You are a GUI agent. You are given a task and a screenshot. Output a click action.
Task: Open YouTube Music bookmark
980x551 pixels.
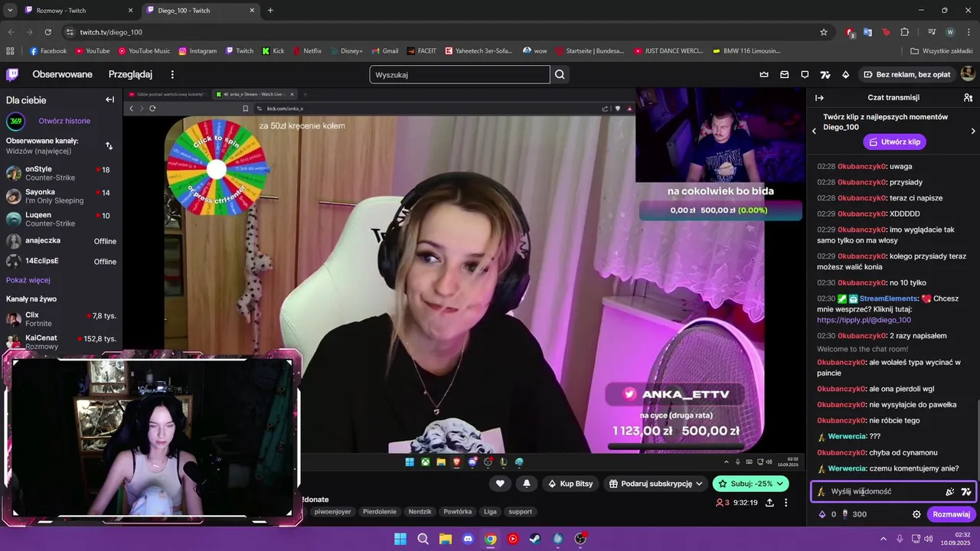pyautogui.click(x=144, y=51)
